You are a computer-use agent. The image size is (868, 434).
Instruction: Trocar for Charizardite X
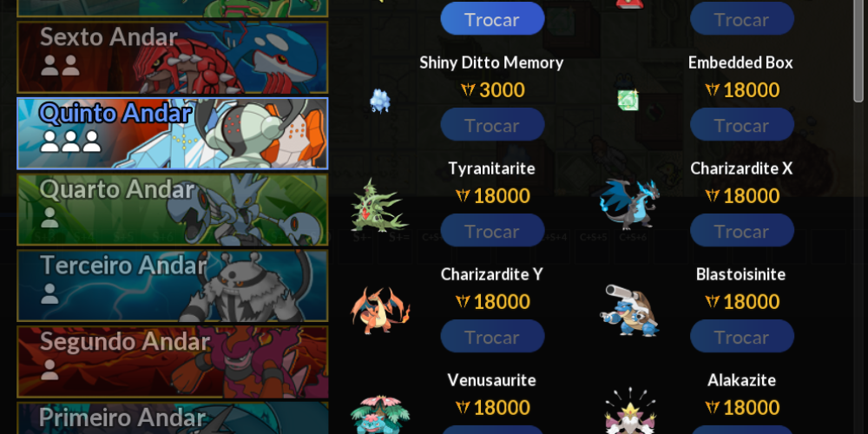pos(742,230)
